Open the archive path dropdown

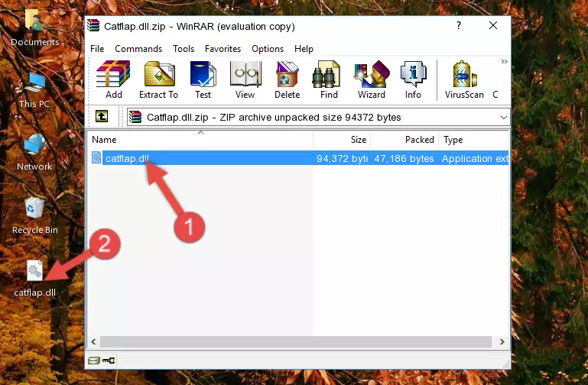(x=503, y=118)
